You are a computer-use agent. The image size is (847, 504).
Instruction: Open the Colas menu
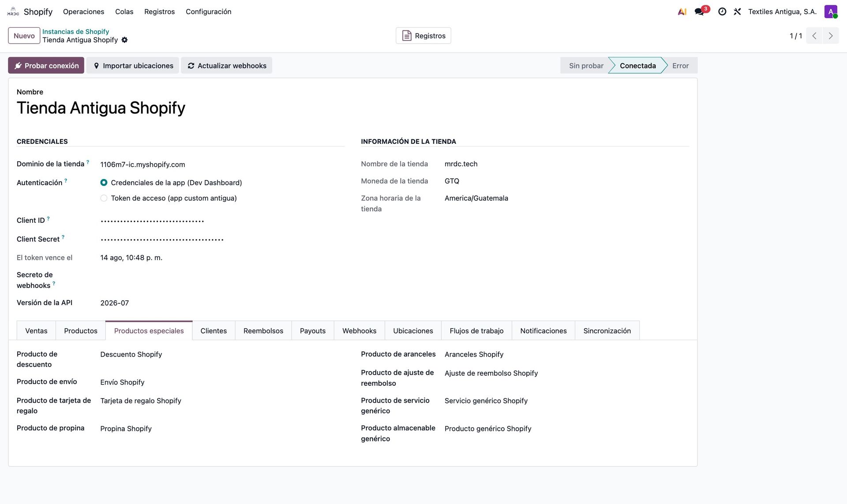point(124,12)
